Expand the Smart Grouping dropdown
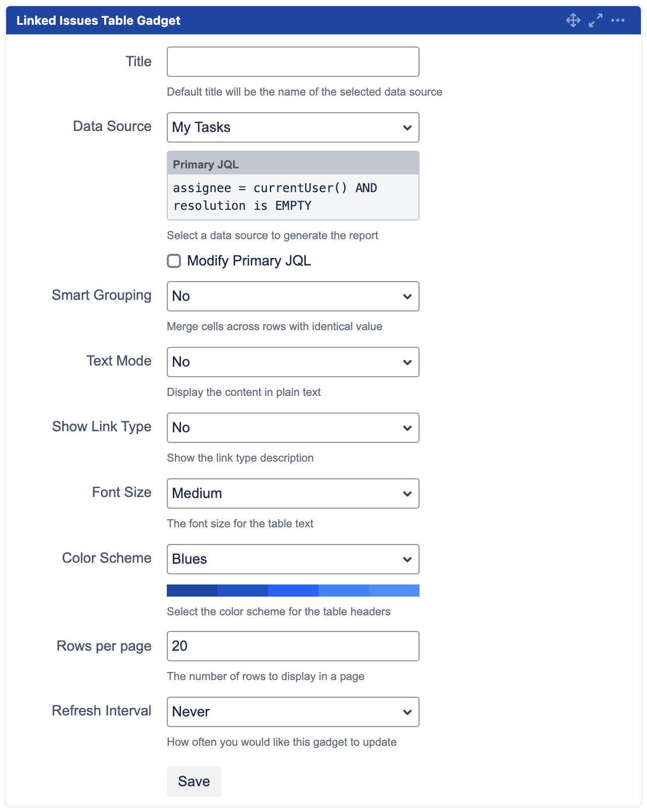 [293, 296]
